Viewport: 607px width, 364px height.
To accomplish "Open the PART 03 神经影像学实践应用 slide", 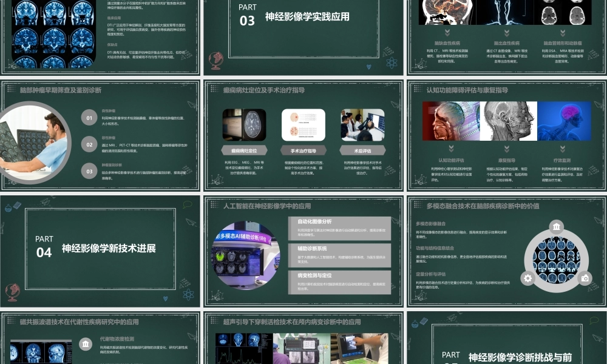I will point(303,38).
